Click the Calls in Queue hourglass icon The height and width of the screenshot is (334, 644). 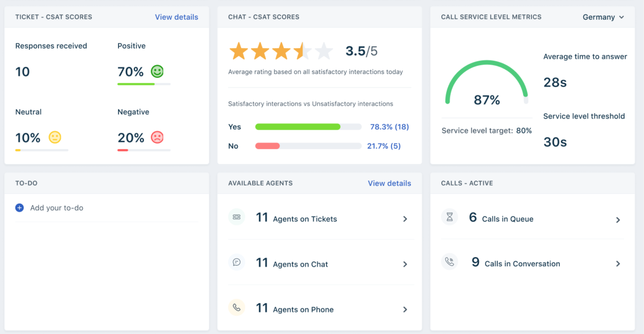click(450, 217)
